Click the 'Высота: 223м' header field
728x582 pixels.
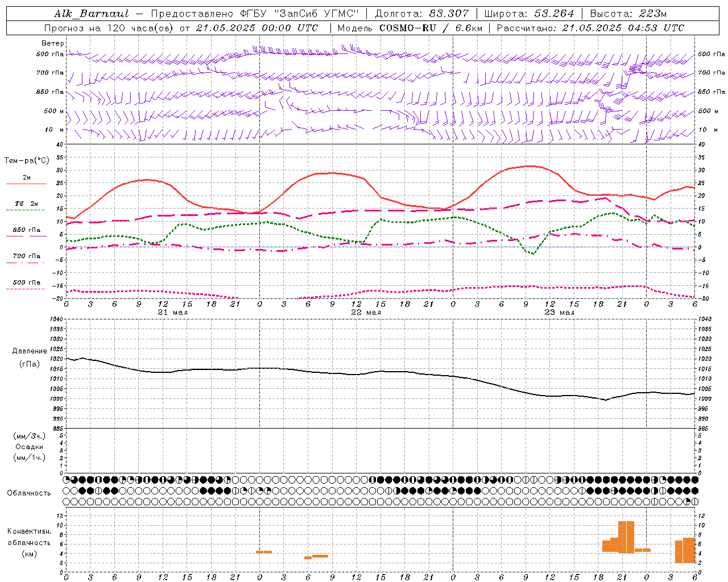628,14
